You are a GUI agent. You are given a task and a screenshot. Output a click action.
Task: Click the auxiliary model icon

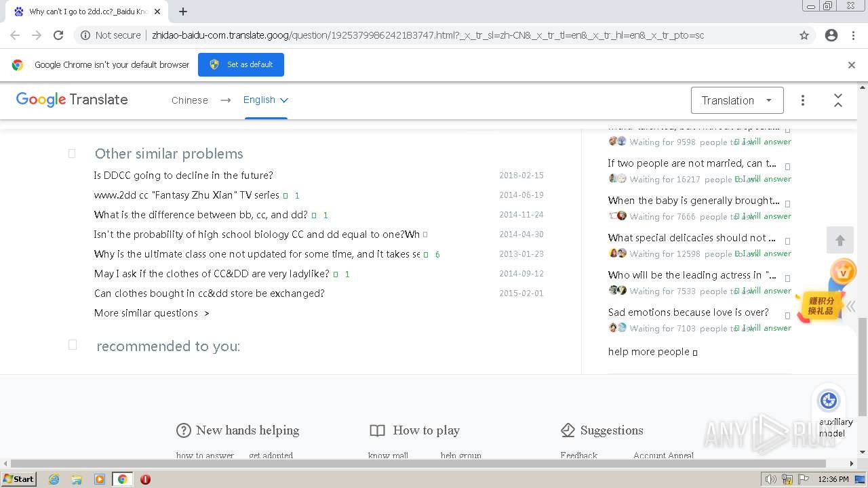[x=829, y=401]
